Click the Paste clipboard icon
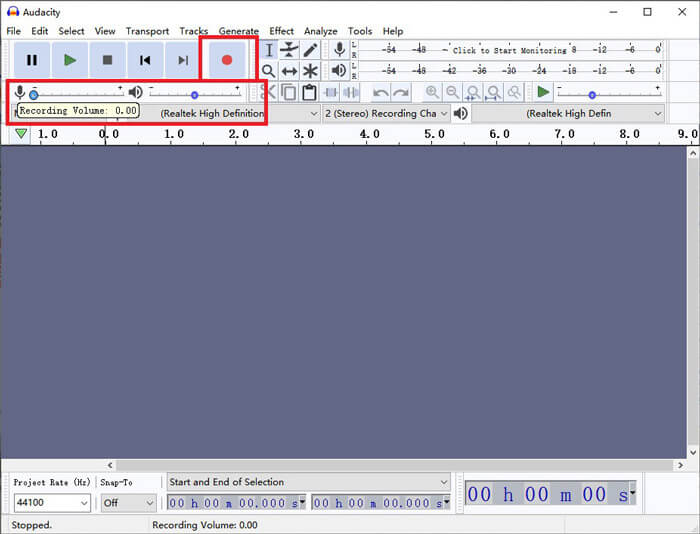The width and height of the screenshot is (700, 534). (309, 92)
